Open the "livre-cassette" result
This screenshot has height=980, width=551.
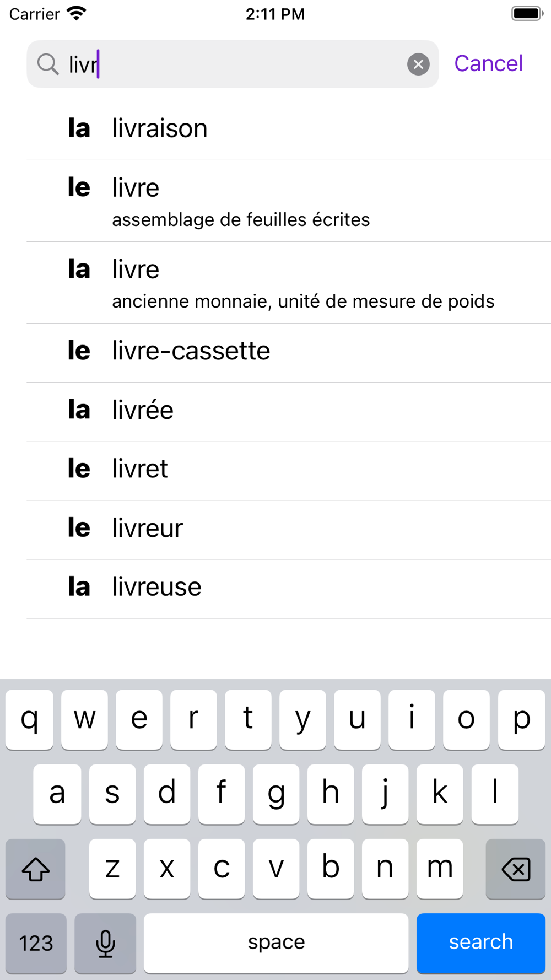(289, 353)
